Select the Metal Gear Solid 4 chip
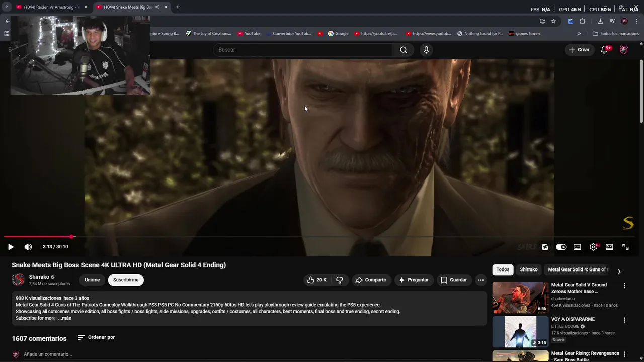Viewport: 644px width, 362px height. coord(578,269)
